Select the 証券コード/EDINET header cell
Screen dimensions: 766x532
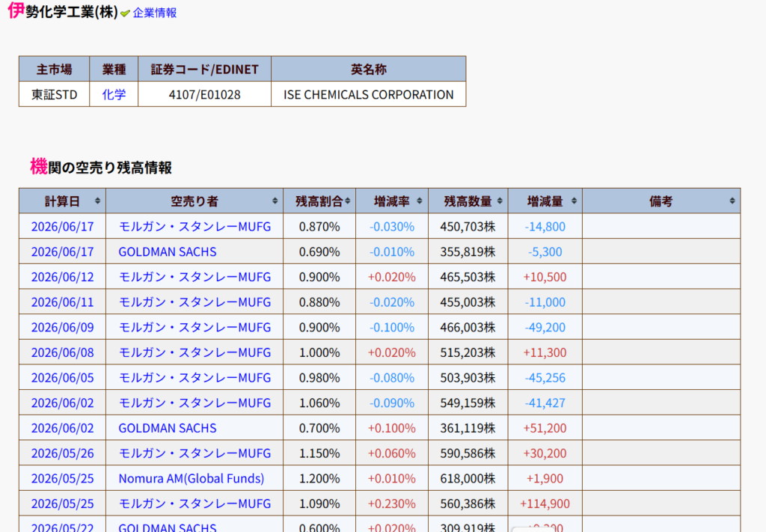point(205,69)
